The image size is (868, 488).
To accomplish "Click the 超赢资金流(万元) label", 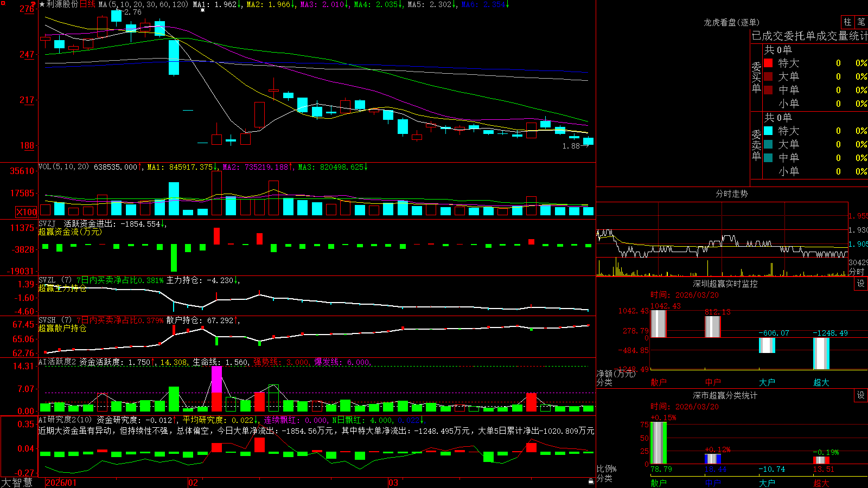I will (x=70, y=232).
